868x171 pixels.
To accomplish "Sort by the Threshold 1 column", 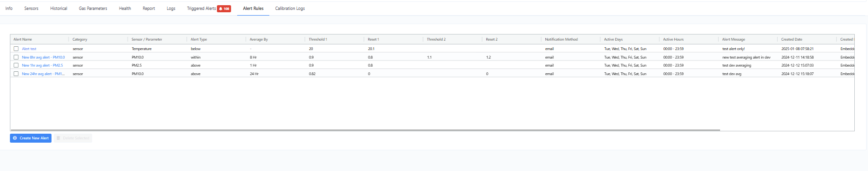I will [318, 39].
